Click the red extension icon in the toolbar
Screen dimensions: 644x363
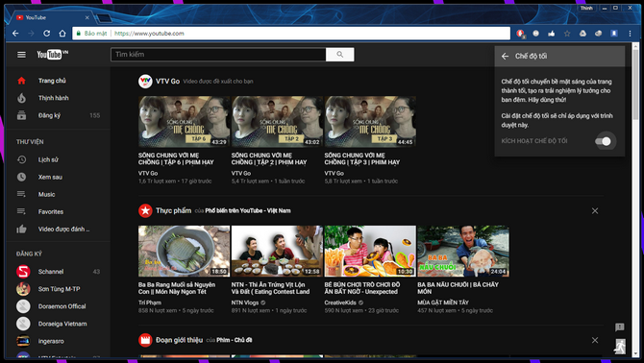tap(520, 34)
